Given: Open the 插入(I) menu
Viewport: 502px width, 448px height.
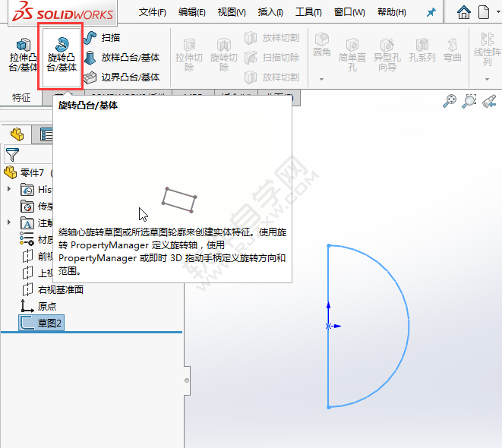Looking at the screenshot, I should (270, 12).
